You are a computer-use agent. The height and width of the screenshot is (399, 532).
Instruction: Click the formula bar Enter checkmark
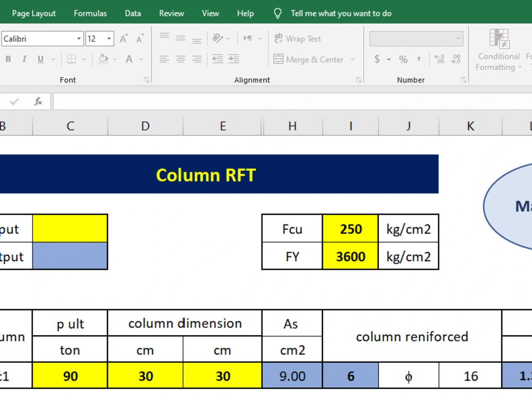(14, 102)
